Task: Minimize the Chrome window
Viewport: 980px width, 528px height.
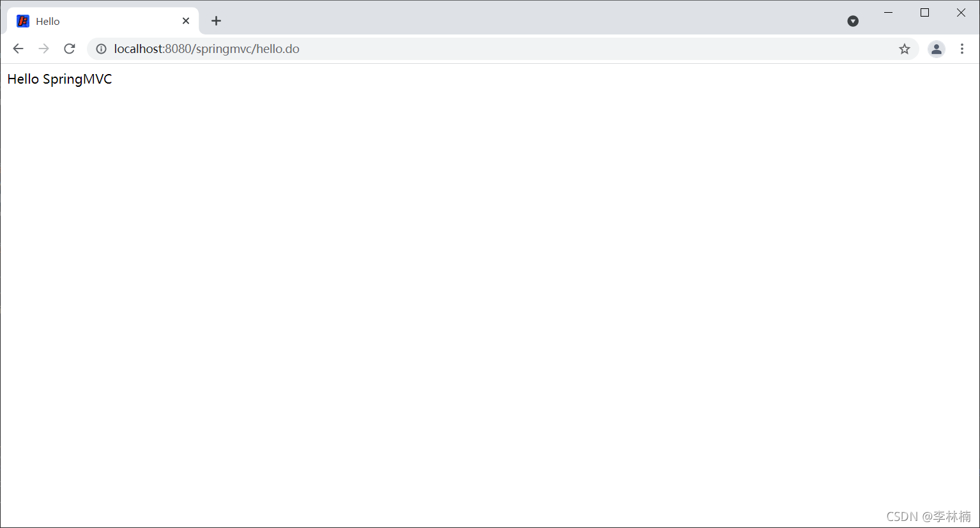Action: click(888, 12)
